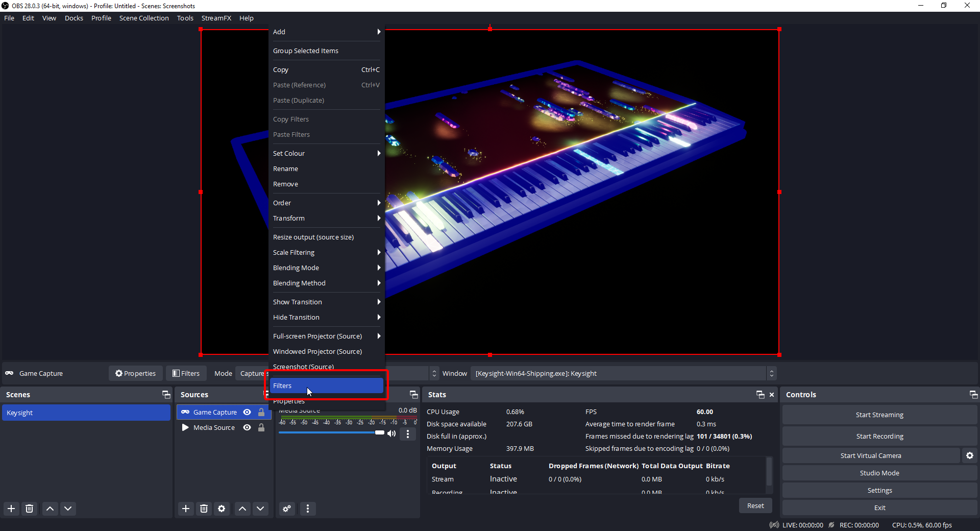The width and height of the screenshot is (980, 531).
Task: Open the Window dropdown showing Keysight-Win64-Shipping.exe
Action: (623, 373)
